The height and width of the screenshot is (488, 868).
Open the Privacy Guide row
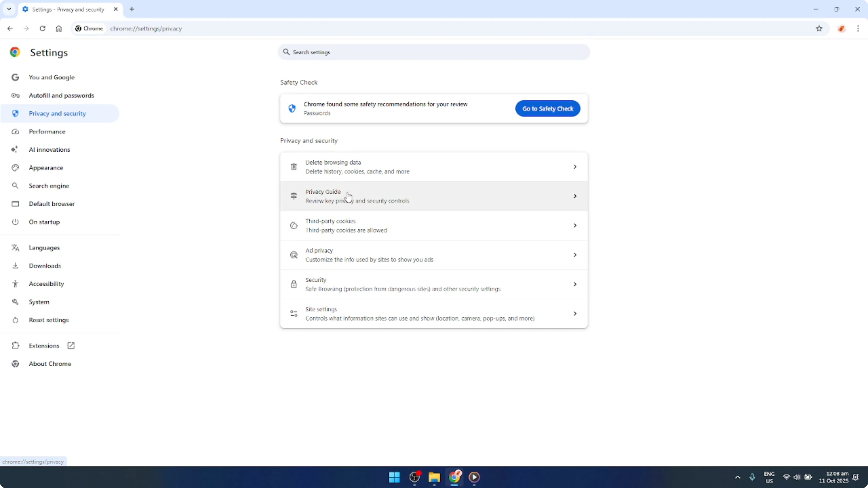[434, 196]
